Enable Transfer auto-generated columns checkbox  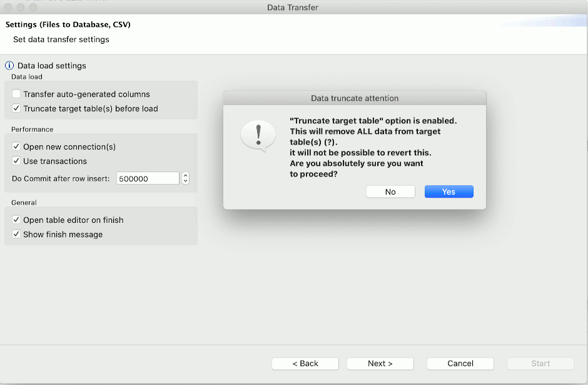click(x=16, y=94)
